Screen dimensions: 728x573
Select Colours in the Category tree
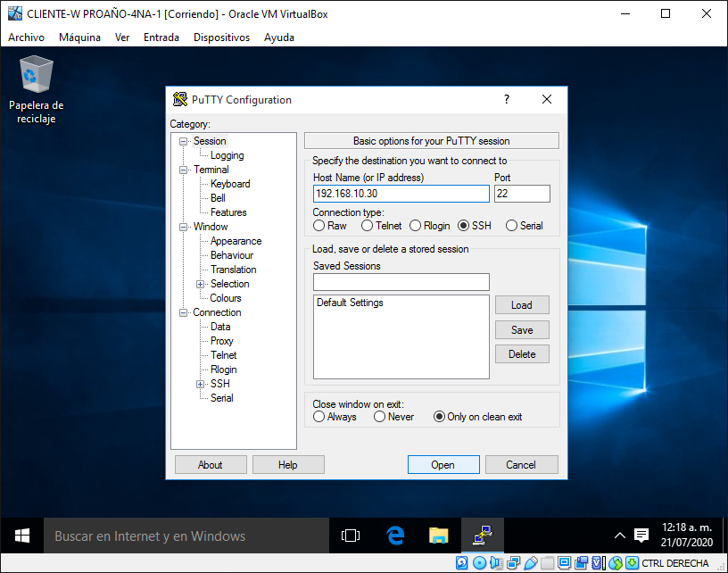226,298
